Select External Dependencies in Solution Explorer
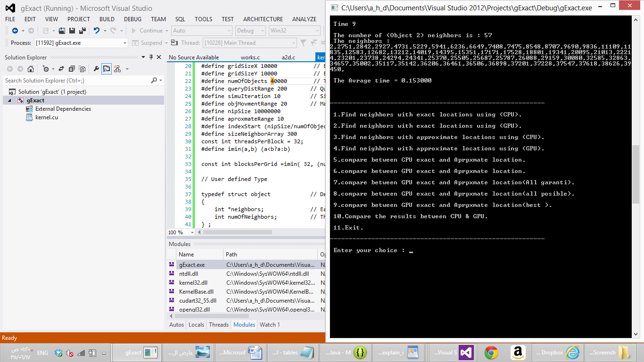644x362 pixels. (x=63, y=109)
